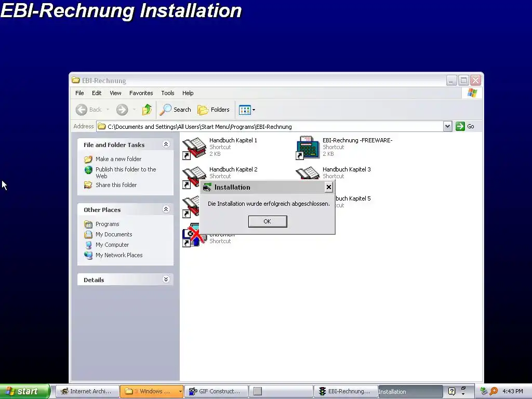Click the Go button next to address
This screenshot has height=399, width=532.
pos(465,126)
